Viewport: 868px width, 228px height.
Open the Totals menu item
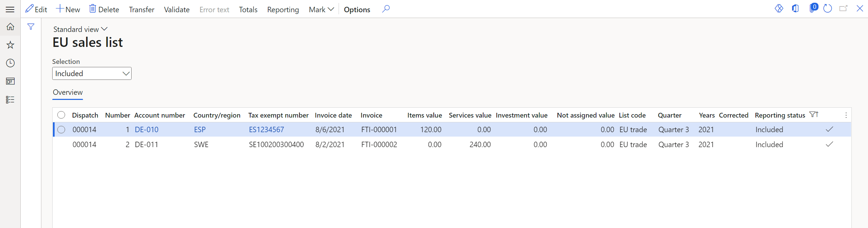click(248, 10)
